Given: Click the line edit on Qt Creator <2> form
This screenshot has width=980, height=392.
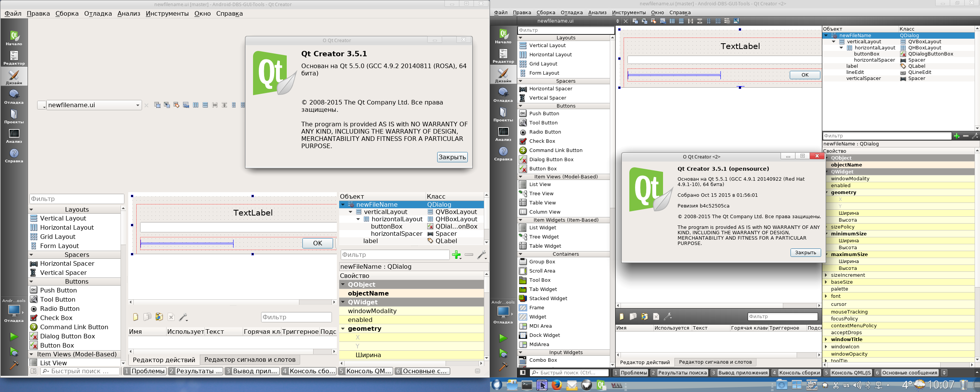Looking at the screenshot, I should tap(724, 60).
